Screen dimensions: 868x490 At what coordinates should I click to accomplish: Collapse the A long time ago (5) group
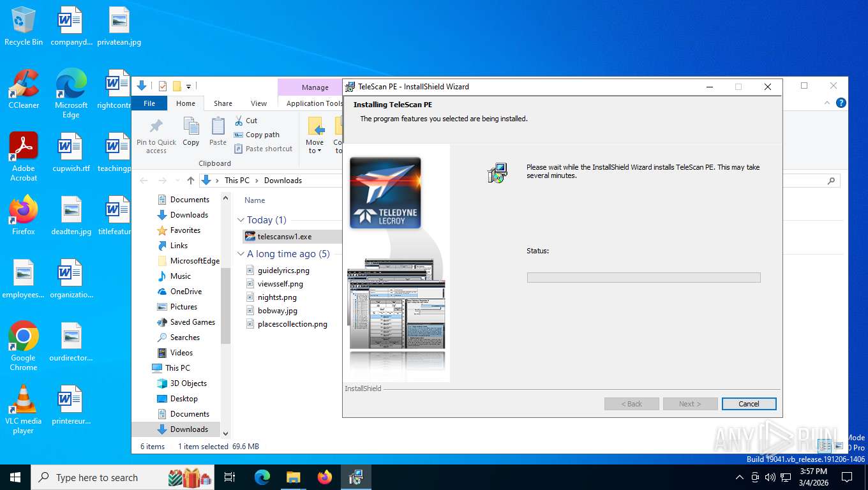coord(241,254)
